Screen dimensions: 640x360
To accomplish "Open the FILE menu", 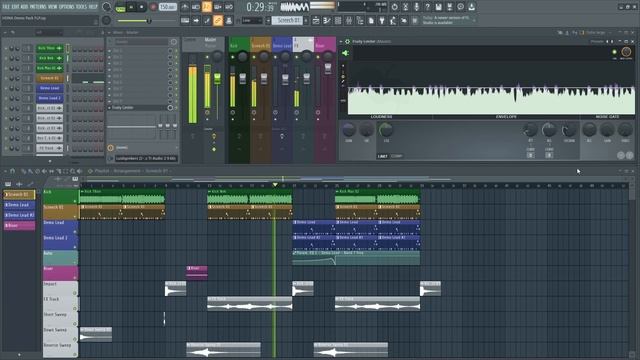I will coord(6,7).
